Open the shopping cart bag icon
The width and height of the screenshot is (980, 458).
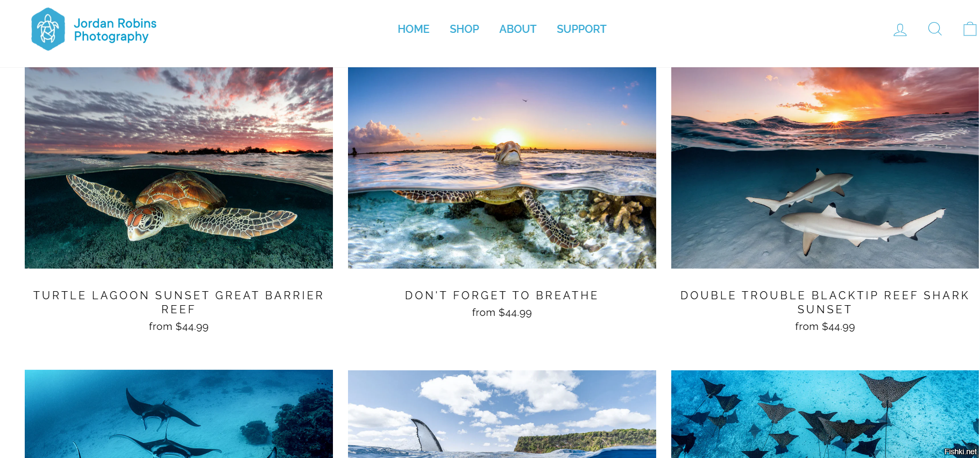pos(970,29)
